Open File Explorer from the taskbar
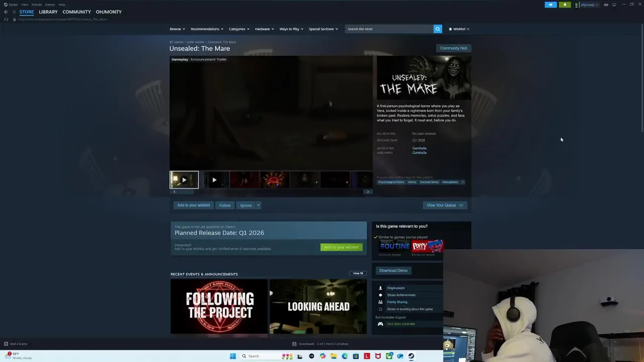The image size is (644, 362). 334,356
